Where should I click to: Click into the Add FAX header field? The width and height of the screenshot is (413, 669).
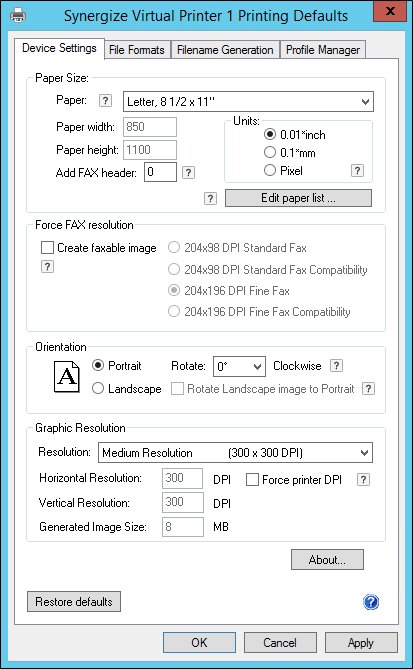tap(160, 172)
